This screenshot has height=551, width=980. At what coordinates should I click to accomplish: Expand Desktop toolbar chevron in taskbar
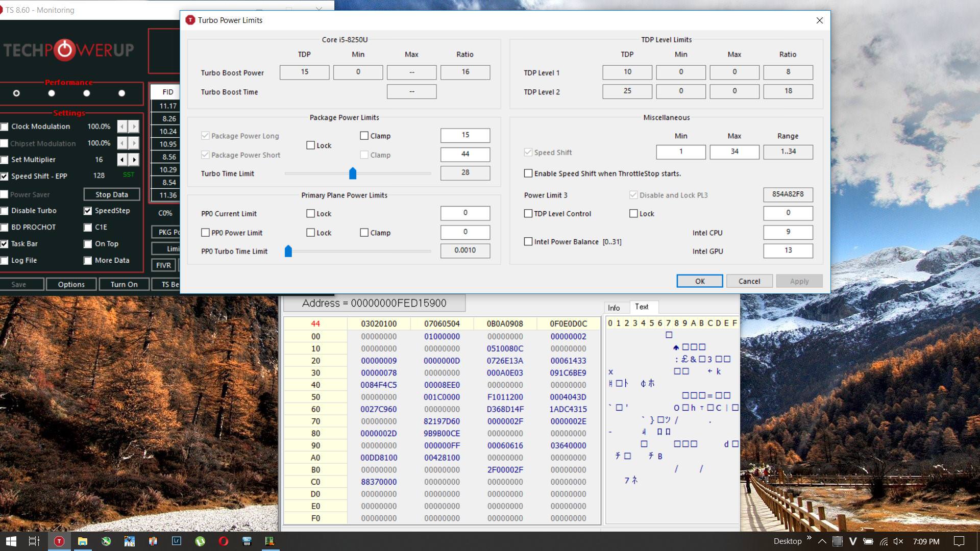(x=809, y=539)
